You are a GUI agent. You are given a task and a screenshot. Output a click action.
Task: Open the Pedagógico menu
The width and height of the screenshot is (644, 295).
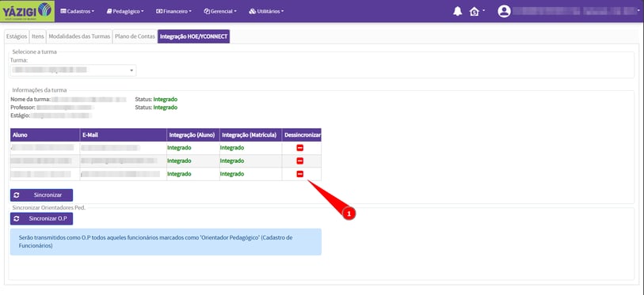tap(125, 12)
